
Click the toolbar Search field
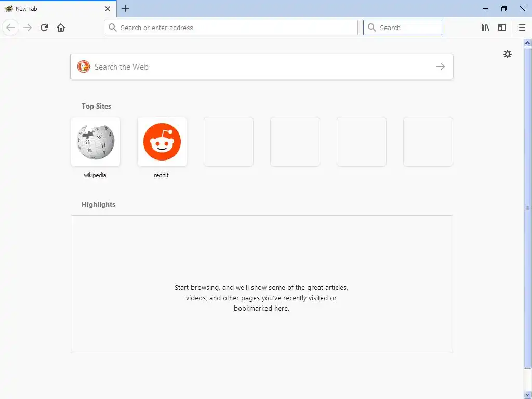click(403, 28)
